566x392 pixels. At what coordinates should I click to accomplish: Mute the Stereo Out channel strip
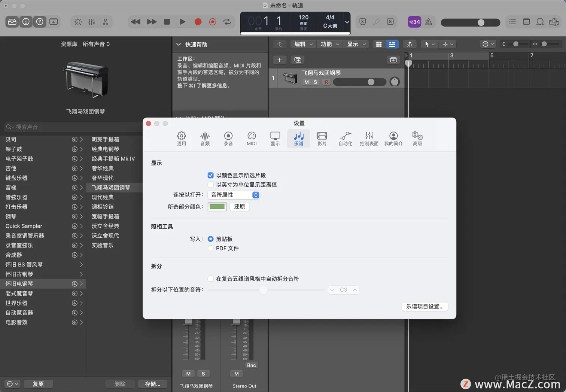pos(237,374)
